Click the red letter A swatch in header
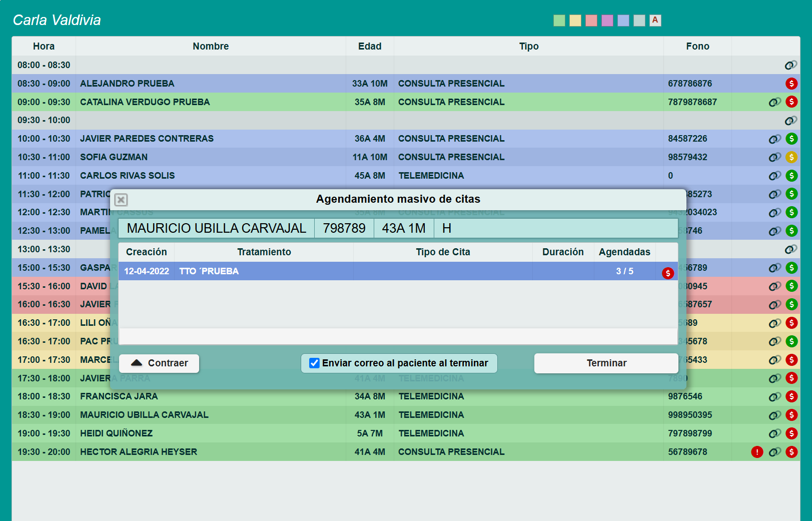812x521 pixels. tap(655, 21)
